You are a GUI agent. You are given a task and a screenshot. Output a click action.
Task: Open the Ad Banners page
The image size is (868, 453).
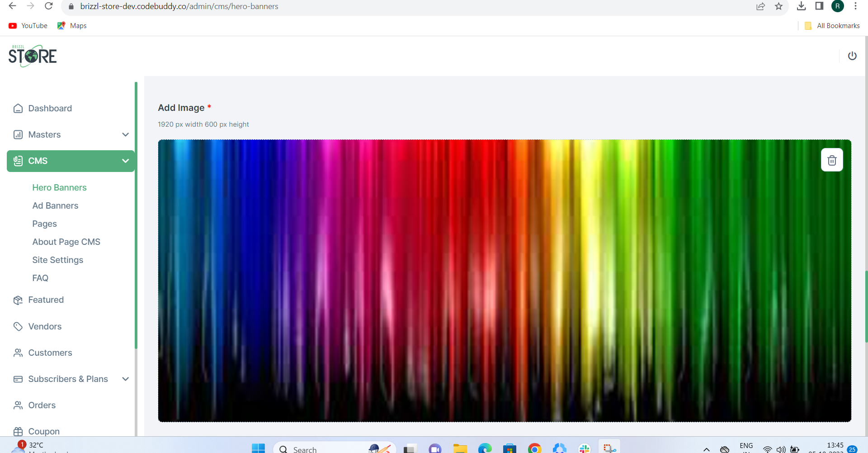[55, 205]
